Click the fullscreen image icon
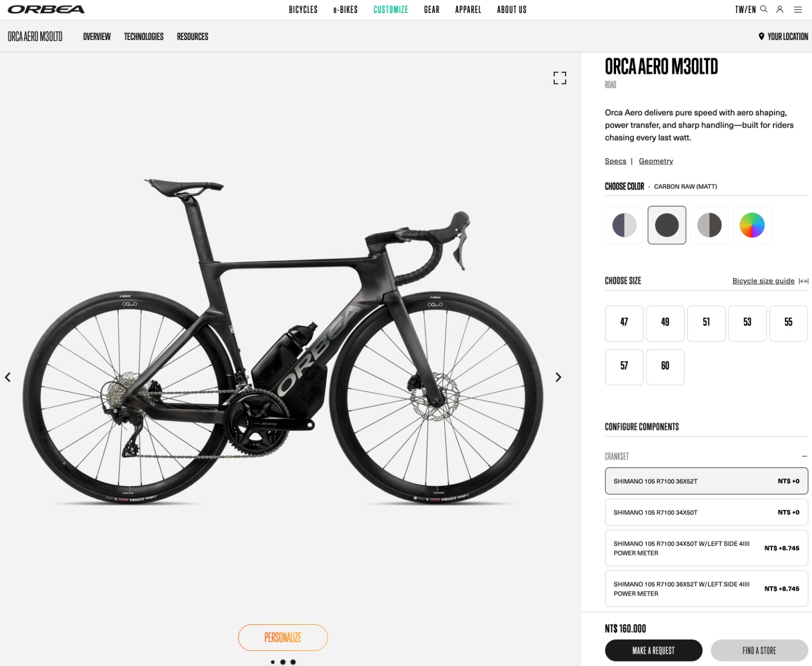The image size is (812, 666). 560,78
